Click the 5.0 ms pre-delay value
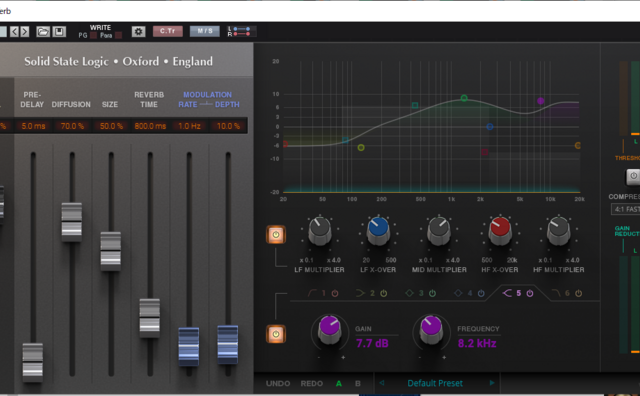 pyautogui.click(x=33, y=126)
